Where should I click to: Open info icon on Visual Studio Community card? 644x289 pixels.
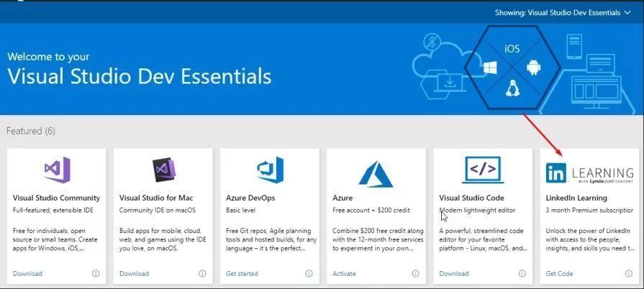click(96, 274)
